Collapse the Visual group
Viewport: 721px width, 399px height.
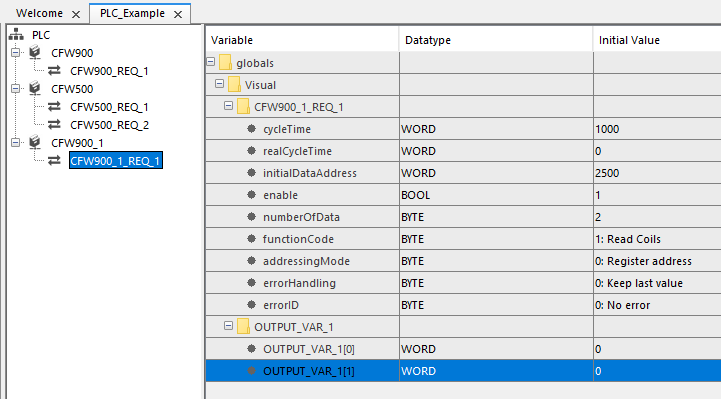[x=219, y=84]
